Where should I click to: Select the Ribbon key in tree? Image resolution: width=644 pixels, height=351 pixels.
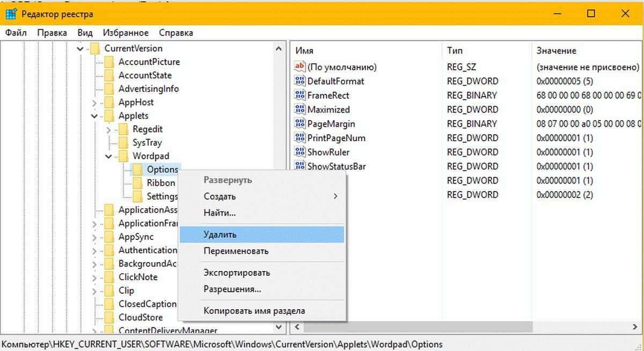161,183
